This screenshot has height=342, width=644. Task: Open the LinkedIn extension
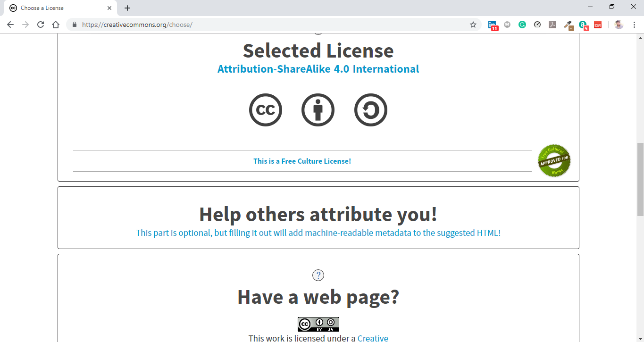(x=493, y=25)
